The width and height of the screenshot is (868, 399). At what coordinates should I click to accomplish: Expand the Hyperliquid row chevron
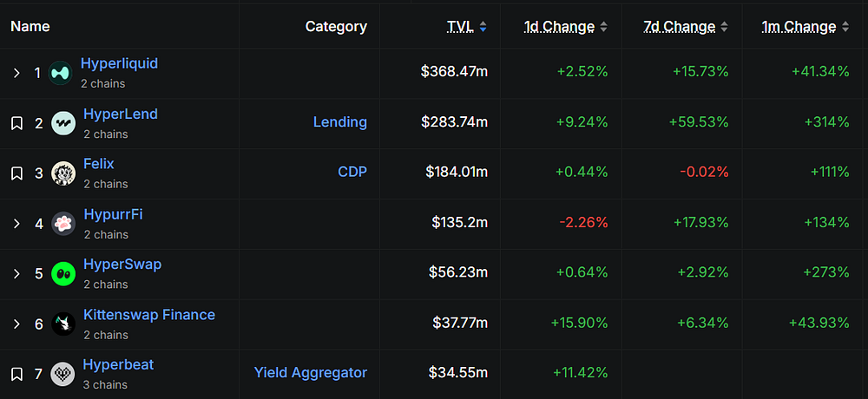point(16,73)
